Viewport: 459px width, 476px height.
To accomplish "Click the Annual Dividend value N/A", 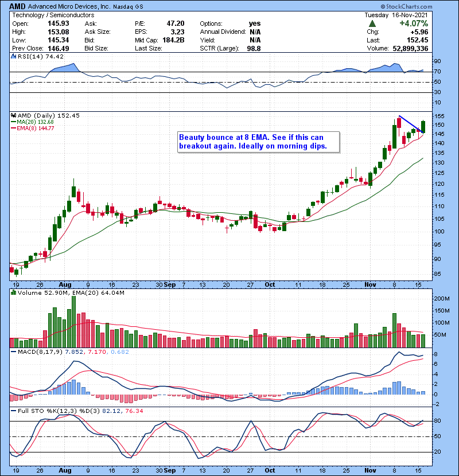I will (255, 32).
